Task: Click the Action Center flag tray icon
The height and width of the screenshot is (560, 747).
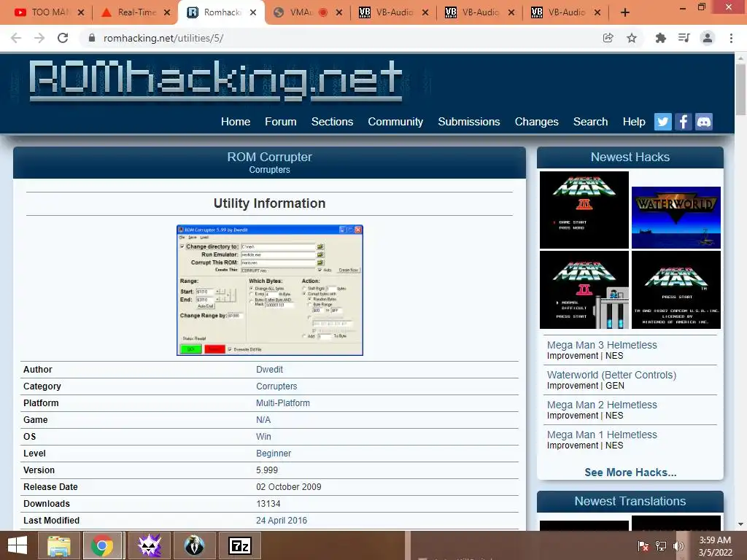Action: pyautogui.click(x=643, y=545)
